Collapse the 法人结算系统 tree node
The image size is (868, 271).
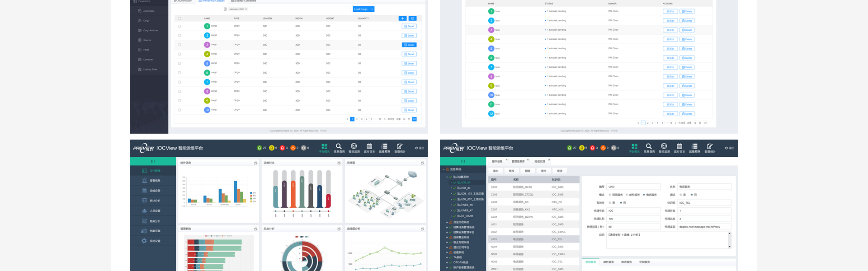tap(447, 177)
